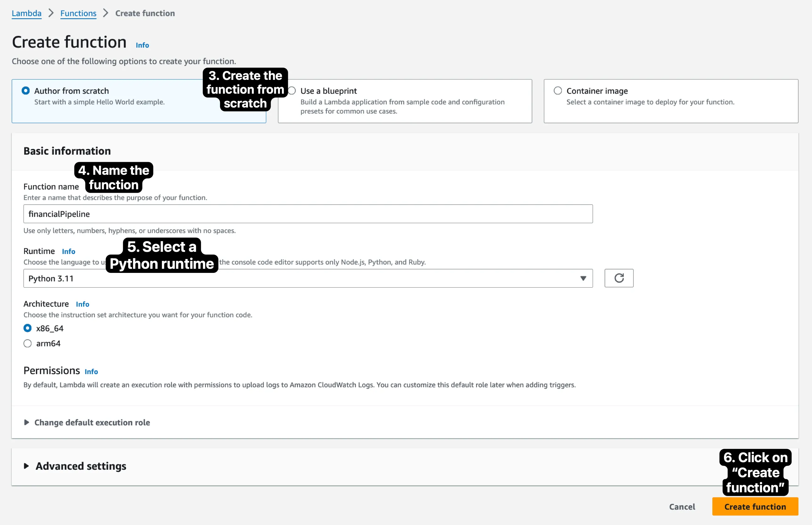Open Info link beside Runtime label
The height and width of the screenshot is (525, 812).
click(x=69, y=251)
